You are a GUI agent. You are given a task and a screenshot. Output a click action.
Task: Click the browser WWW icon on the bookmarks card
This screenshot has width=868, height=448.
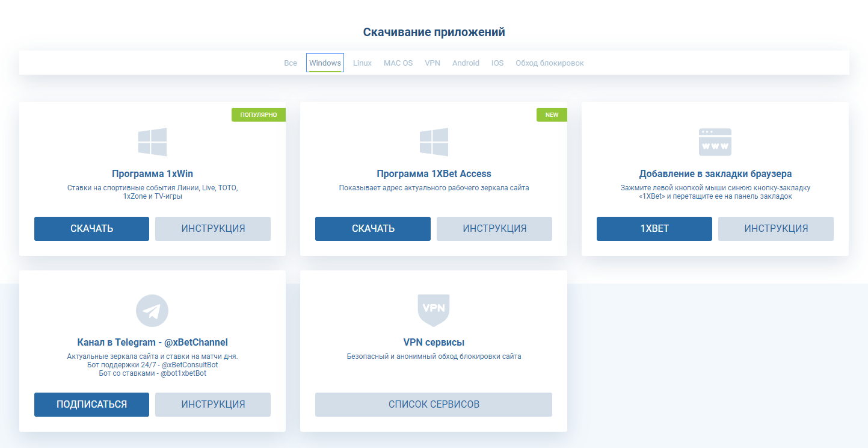(x=715, y=142)
